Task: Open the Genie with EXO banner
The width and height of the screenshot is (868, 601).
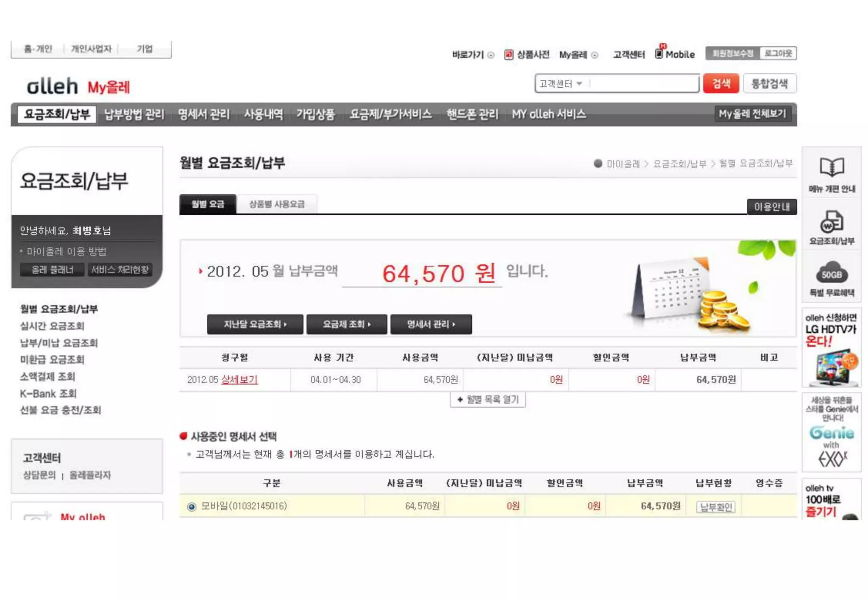Action: [831, 432]
